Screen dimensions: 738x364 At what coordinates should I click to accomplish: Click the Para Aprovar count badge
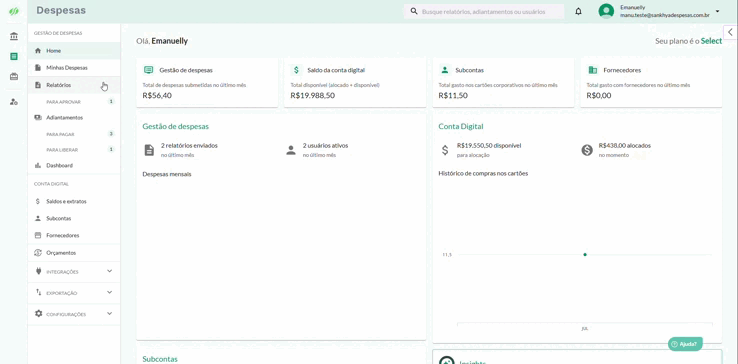[111, 101]
